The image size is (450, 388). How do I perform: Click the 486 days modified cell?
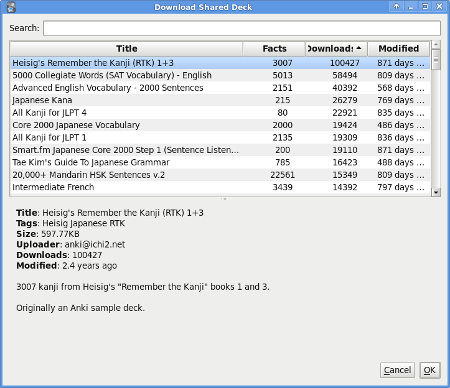(401, 125)
